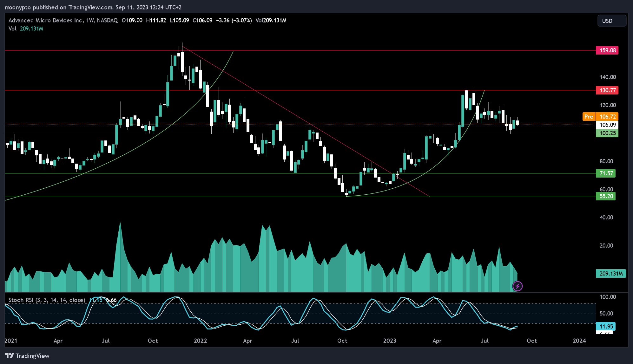Click the orange Pre market label
This screenshot has width=633, height=364.
(x=589, y=117)
